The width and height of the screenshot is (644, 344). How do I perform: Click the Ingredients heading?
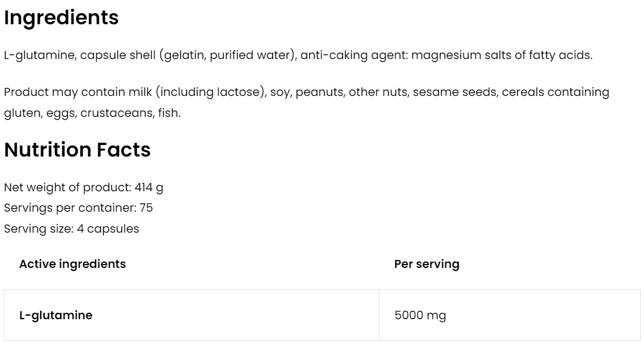point(61,18)
